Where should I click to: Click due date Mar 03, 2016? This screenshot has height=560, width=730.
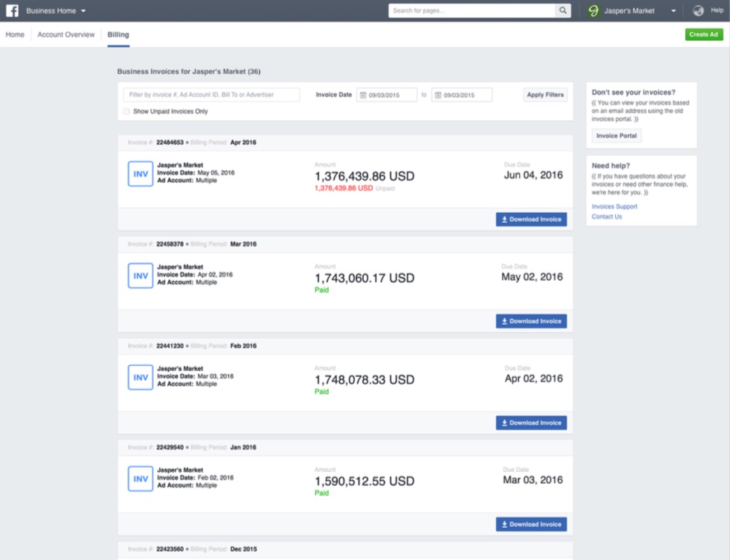pos(533,479)
